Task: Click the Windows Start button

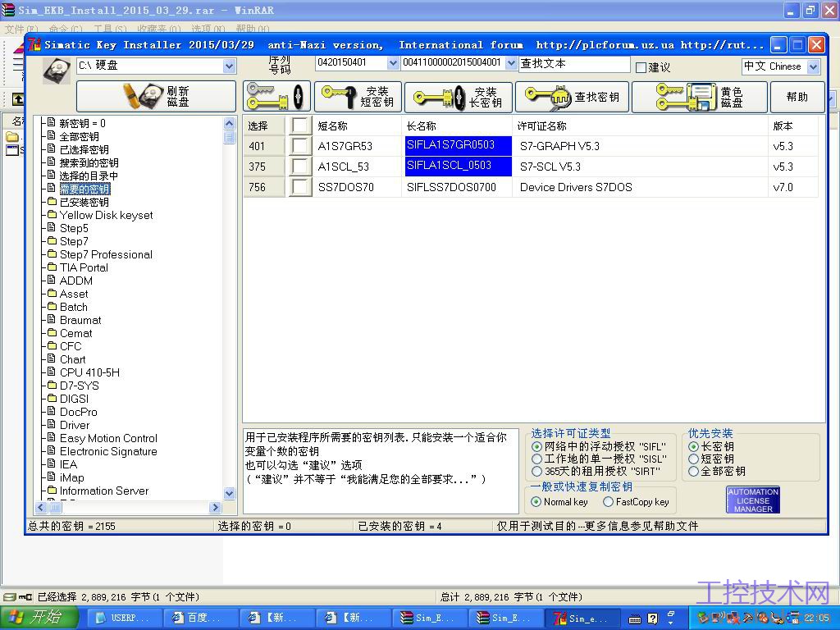Action: (39, 618)
